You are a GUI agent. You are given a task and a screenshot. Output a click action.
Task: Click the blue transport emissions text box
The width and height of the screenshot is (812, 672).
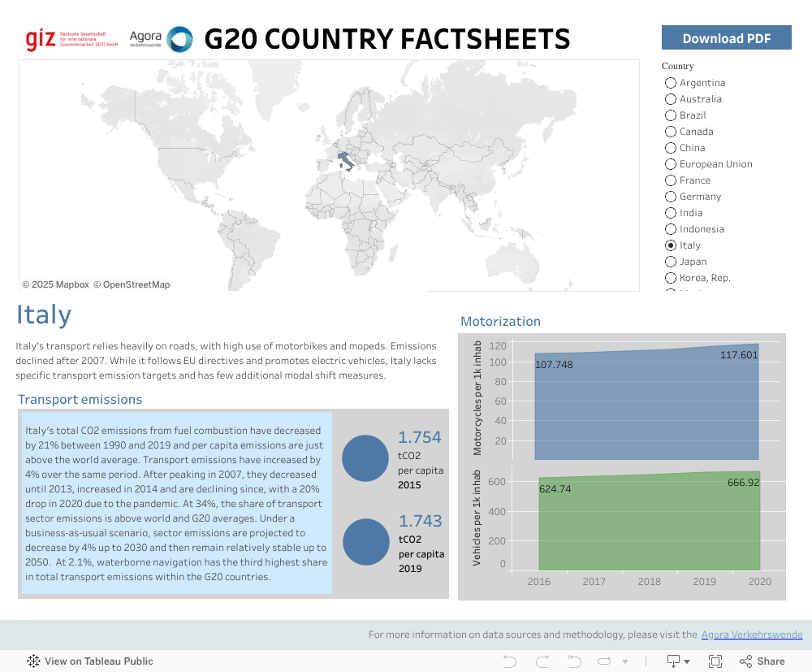pos(176,503)
